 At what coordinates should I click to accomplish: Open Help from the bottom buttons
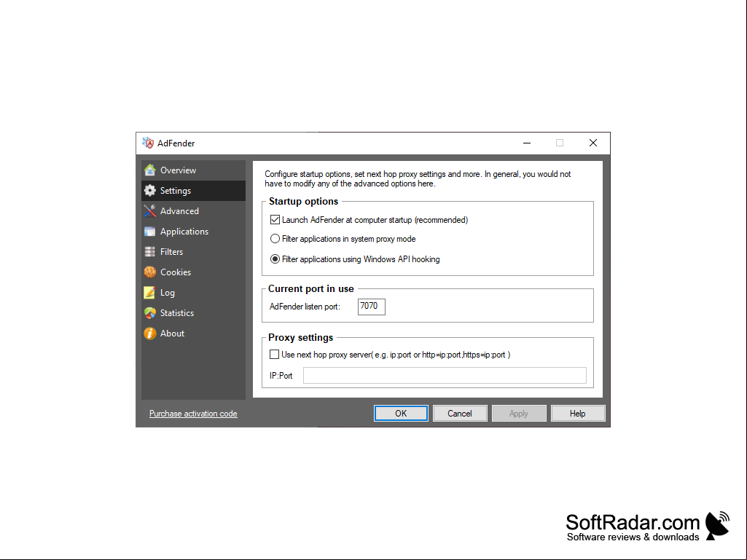click(578, 414)
